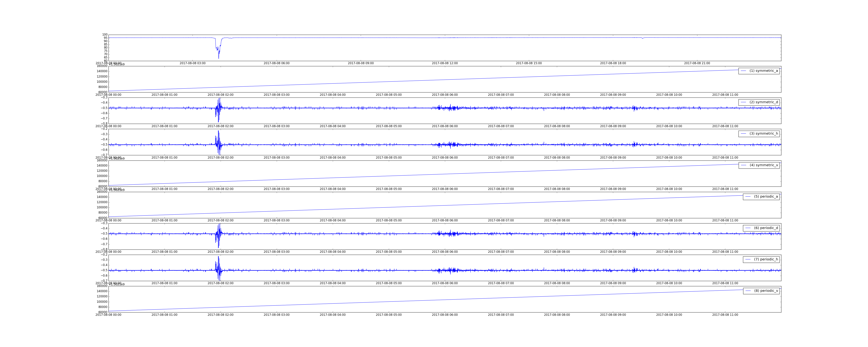The width and height of the screenshot is (868, 347).
Task: Click the "-0.7" y-tick of periodic_d plot
Action: (x=104, y=244)
